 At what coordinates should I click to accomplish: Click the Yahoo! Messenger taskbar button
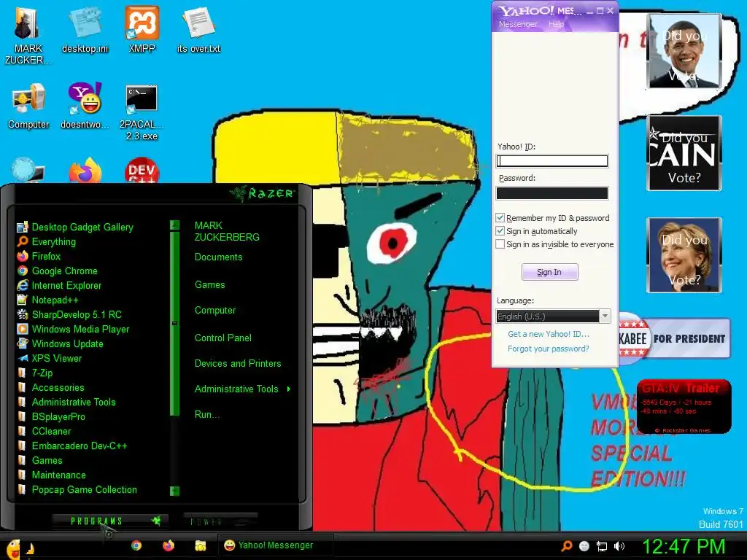tap(275, 545)
